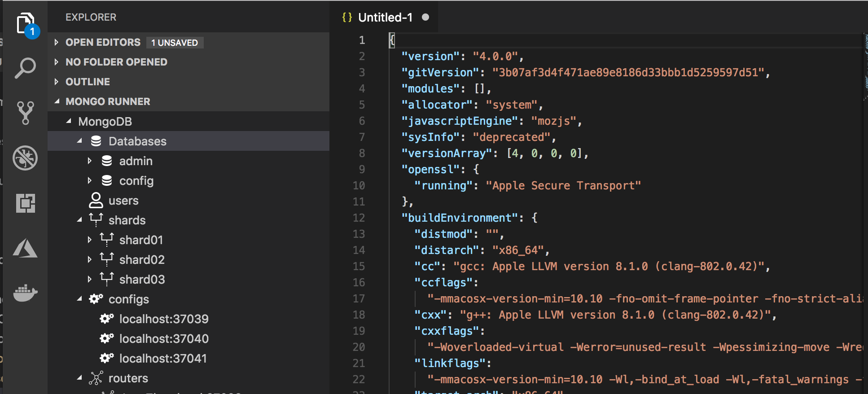This screenshot has width=868, height=394.
Task: Click the unsaved dot on Untitled-1 tab
Action: [425, 17]
